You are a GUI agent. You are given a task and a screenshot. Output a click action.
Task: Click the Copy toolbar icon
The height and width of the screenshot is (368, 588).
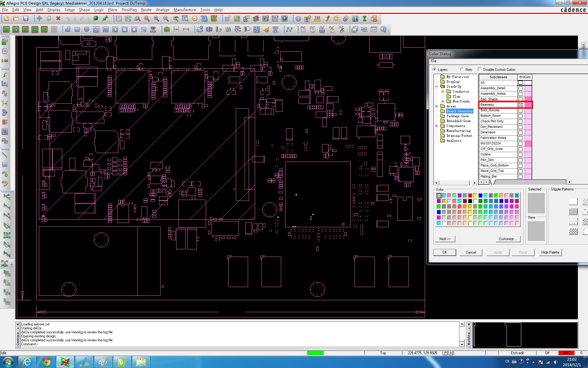tap(49, 19)
